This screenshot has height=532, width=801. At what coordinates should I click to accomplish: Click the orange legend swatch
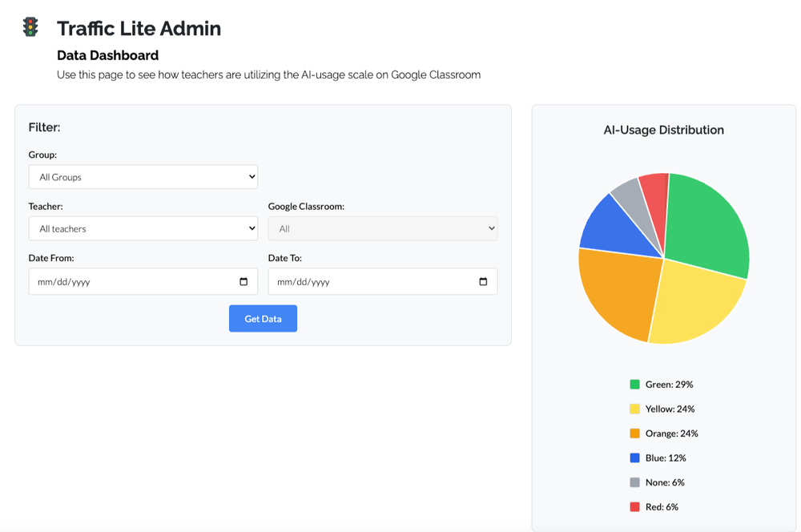point(635,433)
